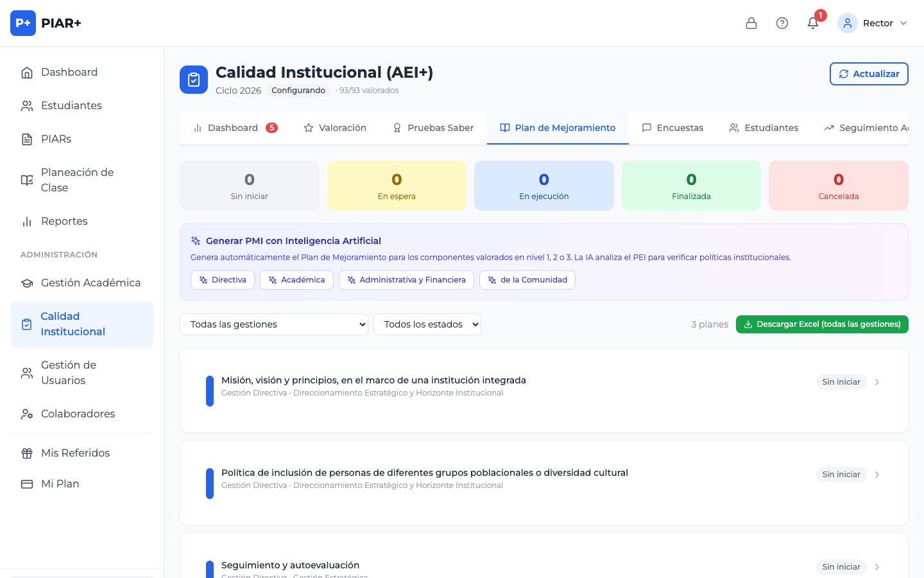
Task: Expand chevron on Misión, visión row
Action: pos(877,382)
